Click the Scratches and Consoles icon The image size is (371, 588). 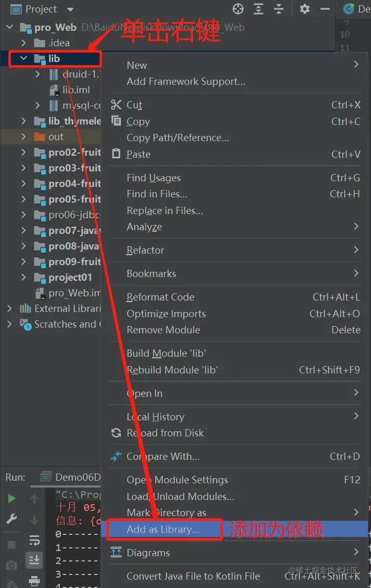pyautogui.click(x=26, y=324)
